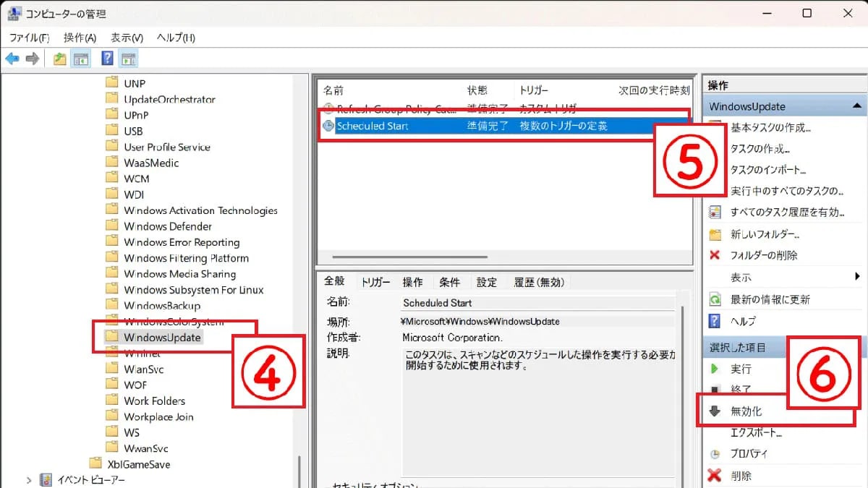Click the Up one level folder icon
The height and width of the screenshot is (488, 868).
point(59,59)
